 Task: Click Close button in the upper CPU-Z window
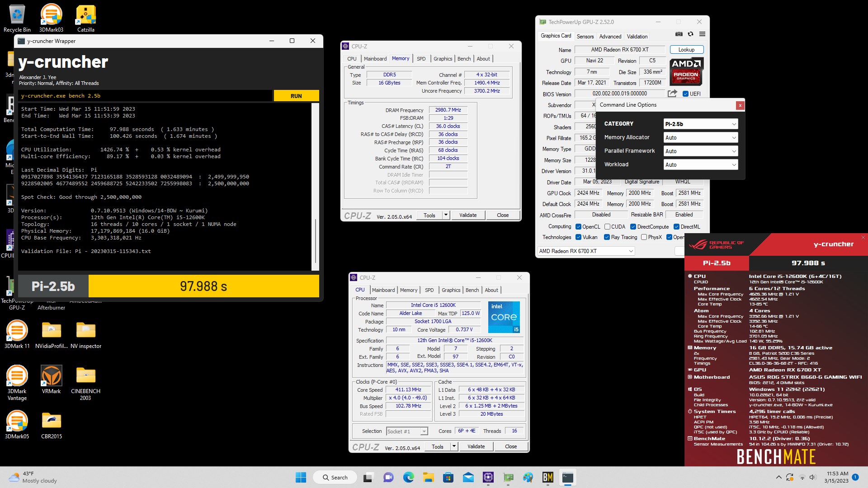(x=503, y=215)
